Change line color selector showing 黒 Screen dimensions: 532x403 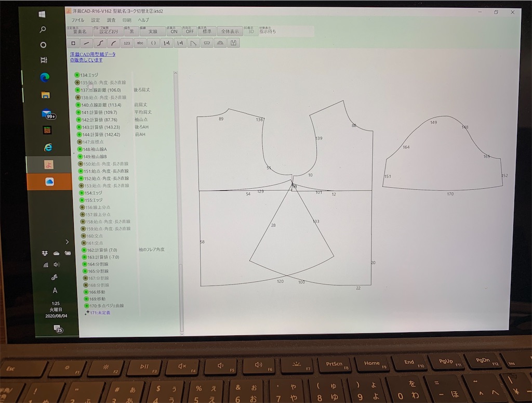(x=131, y=31)
